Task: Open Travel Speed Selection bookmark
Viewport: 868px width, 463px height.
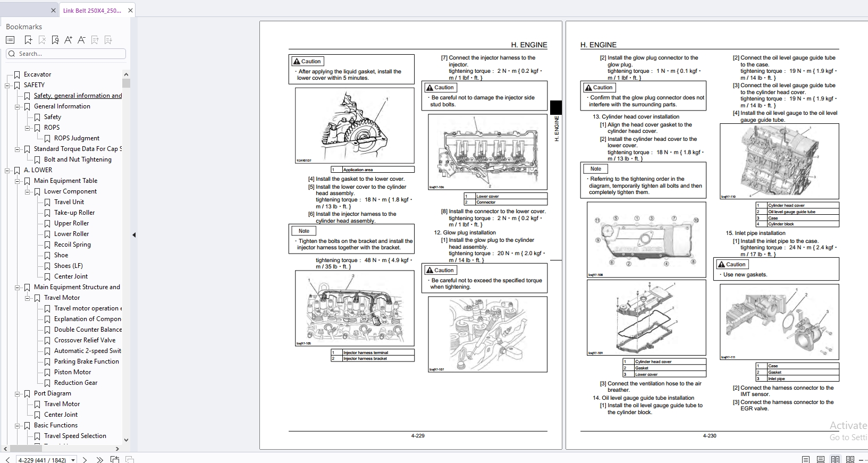Action: 75,436
